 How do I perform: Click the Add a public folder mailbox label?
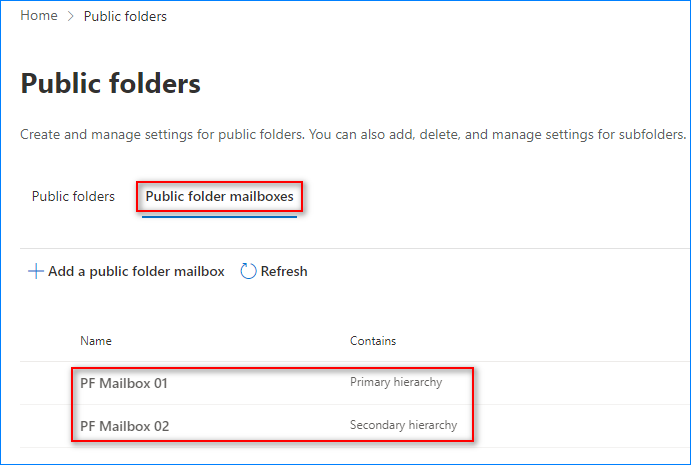pyautogui.click(x=136, y=271)
